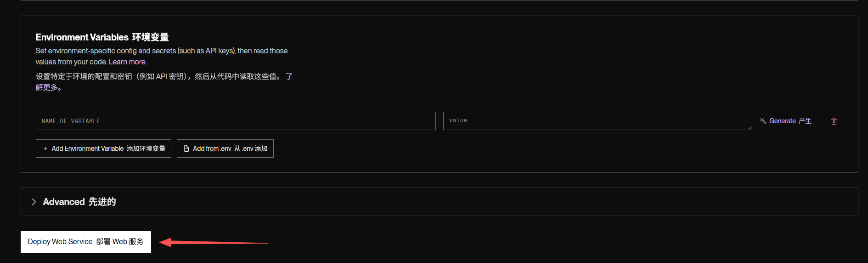Open the Learn more link
This screenshot has width=868, height=263.
127,62
